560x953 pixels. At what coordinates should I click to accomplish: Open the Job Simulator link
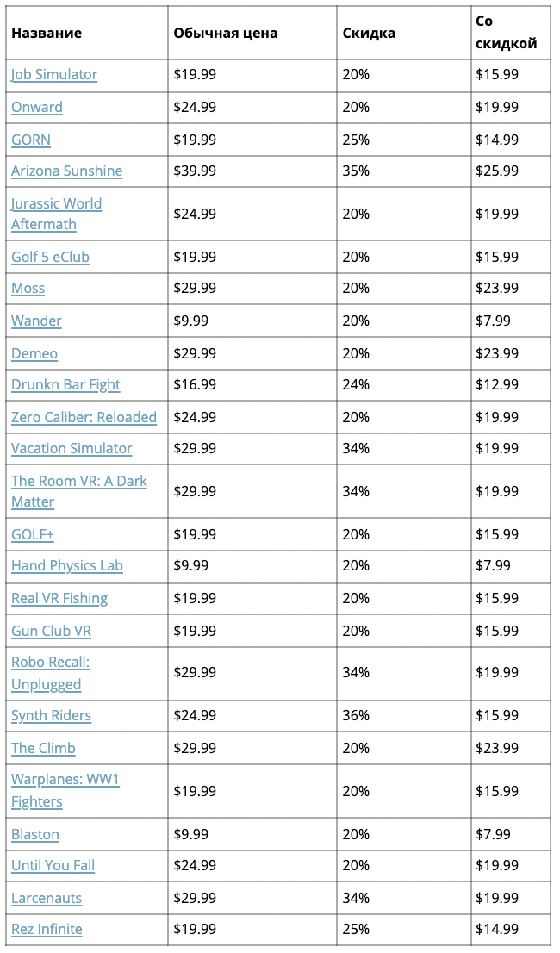(x=54, y=74)
